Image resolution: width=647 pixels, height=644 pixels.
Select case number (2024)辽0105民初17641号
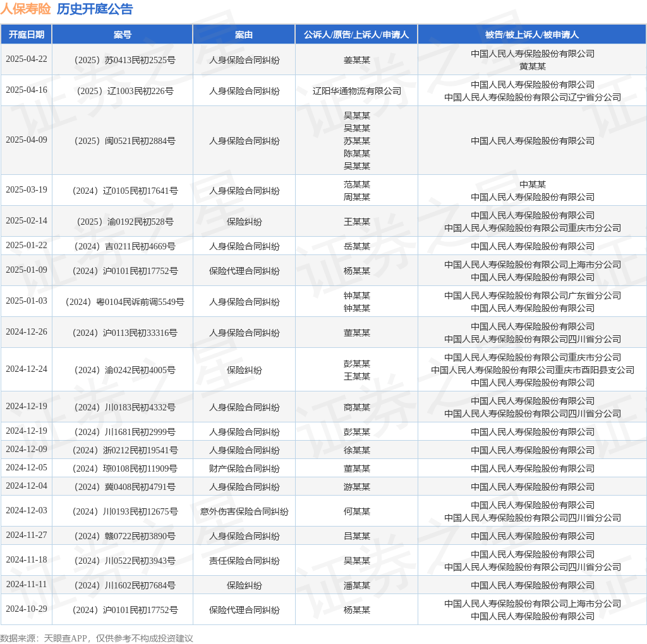coord(123,191)
